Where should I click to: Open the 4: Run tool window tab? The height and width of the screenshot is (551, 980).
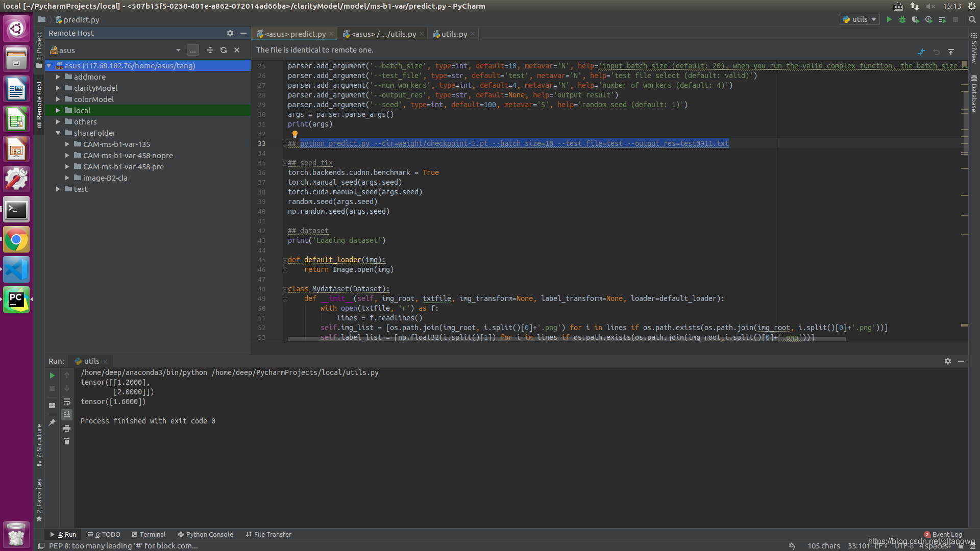pos(63,535)
